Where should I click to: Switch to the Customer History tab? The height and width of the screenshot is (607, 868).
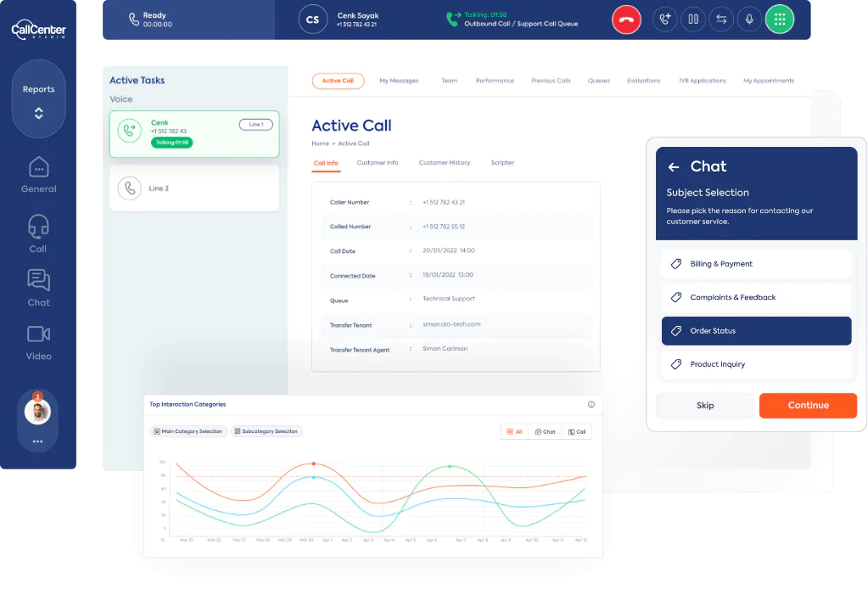pyautogui.click(x=444, y=163)
